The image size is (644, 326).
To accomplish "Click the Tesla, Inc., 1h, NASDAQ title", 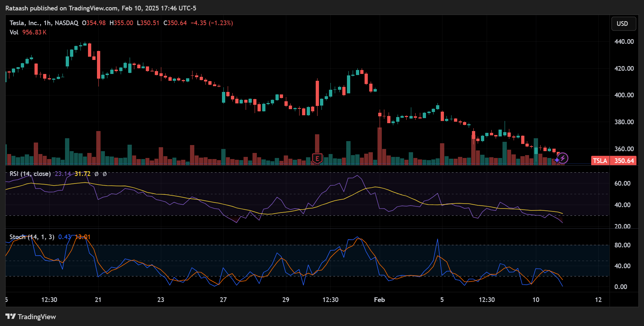I will tap(44, 23).
